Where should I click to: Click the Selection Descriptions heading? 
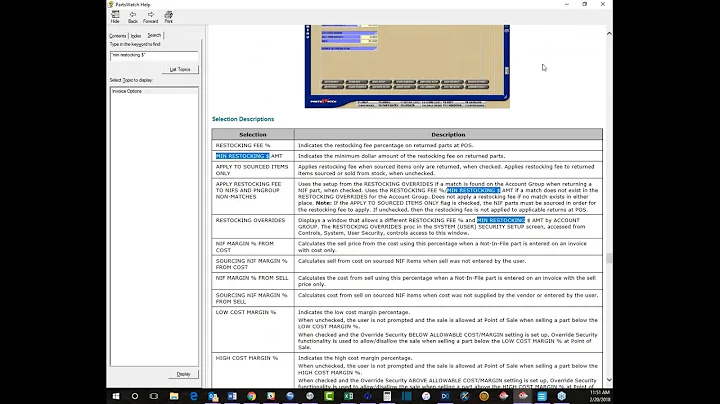[x=243, y=119]
